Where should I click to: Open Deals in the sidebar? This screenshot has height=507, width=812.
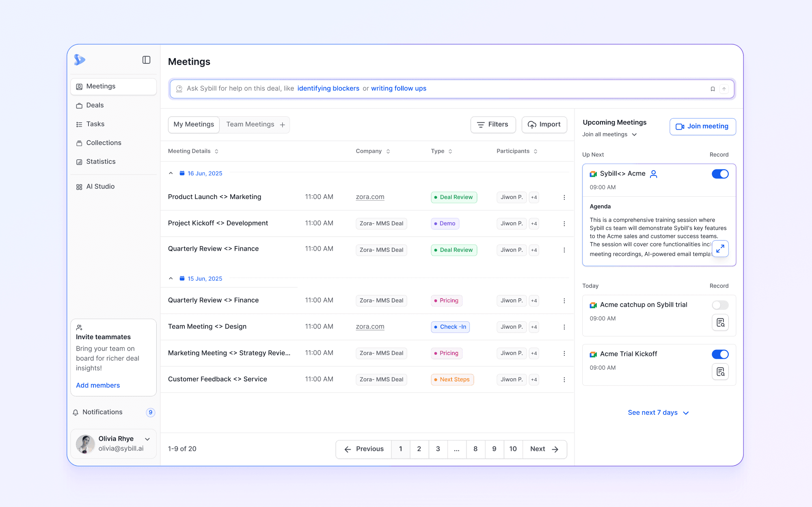[95, 105]
